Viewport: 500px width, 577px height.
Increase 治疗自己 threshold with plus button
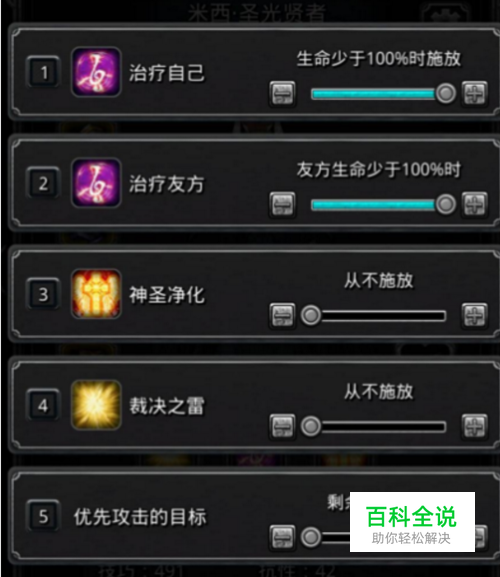475,93
